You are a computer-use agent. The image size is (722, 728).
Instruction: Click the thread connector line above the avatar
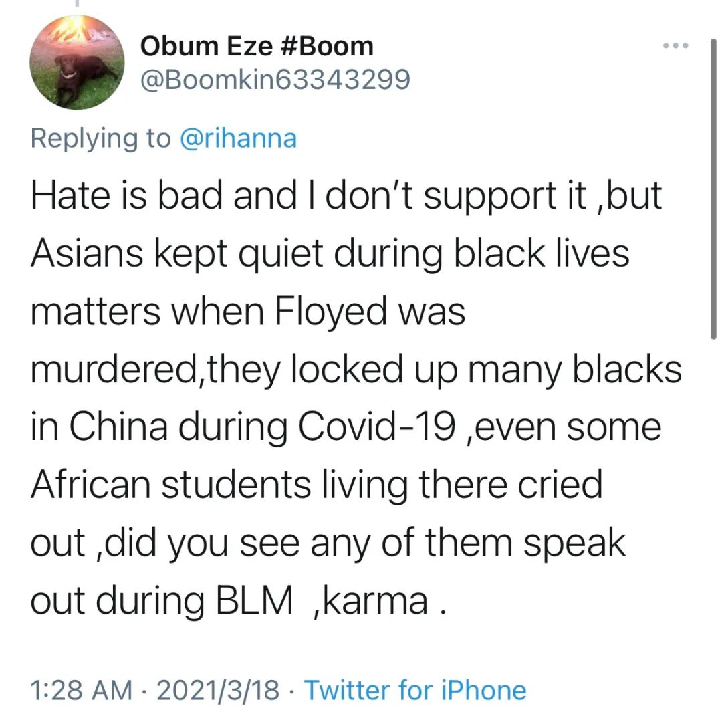click(x=77, y=3)
